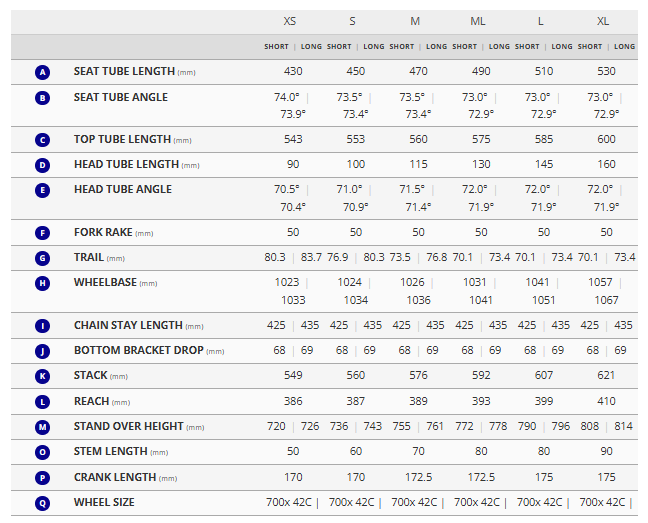Select the circular C badge for top tube
This screenshot has height=523, width=648.
(42, 140)
